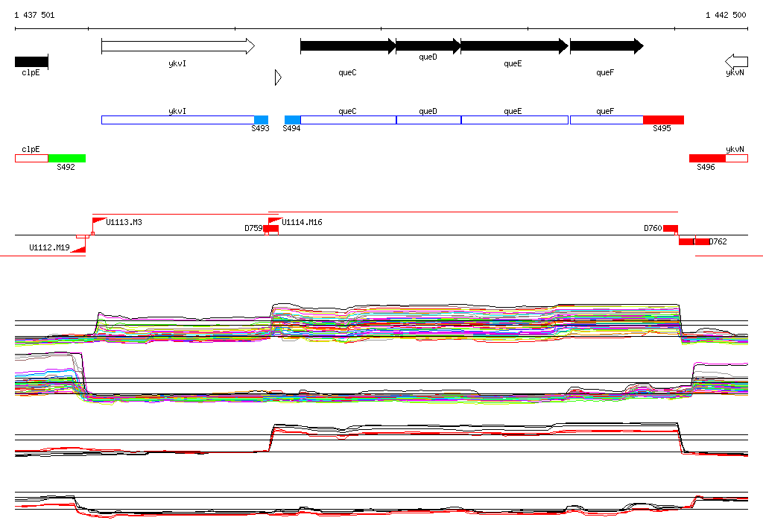Select the black queC gene arrow

click(x=348, y=46)
